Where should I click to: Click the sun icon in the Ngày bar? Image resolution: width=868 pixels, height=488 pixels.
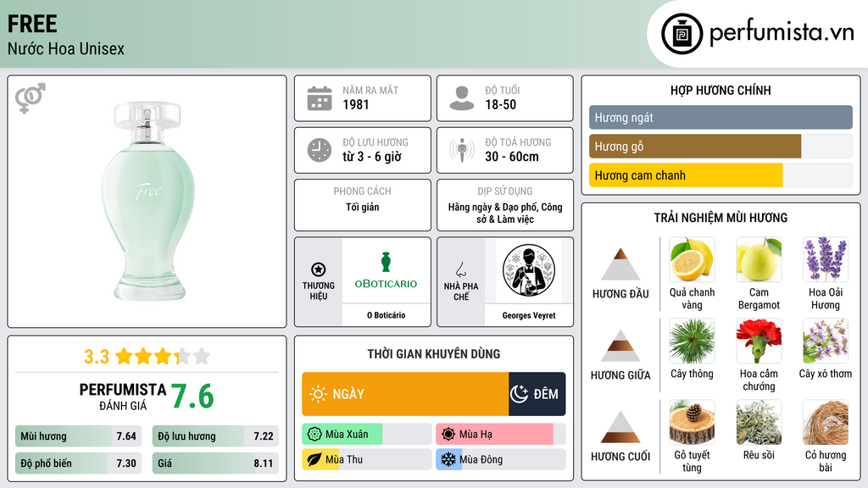click(x=319, y=394)
